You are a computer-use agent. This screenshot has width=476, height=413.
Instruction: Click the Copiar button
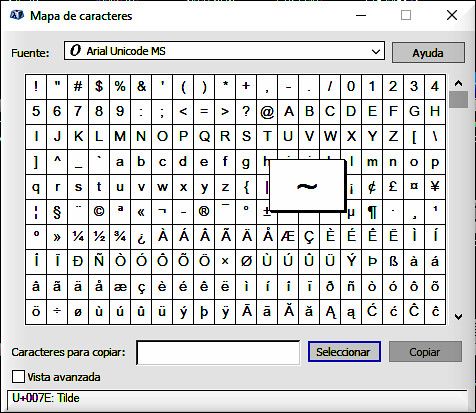coord(425,352)
